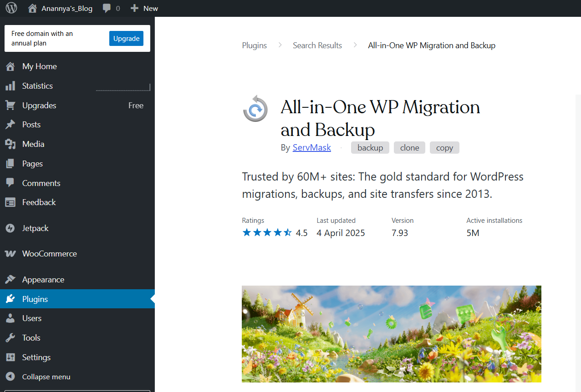Open the Settings menu item
This screenshot has width=581, height=392.
pos(36,357)
